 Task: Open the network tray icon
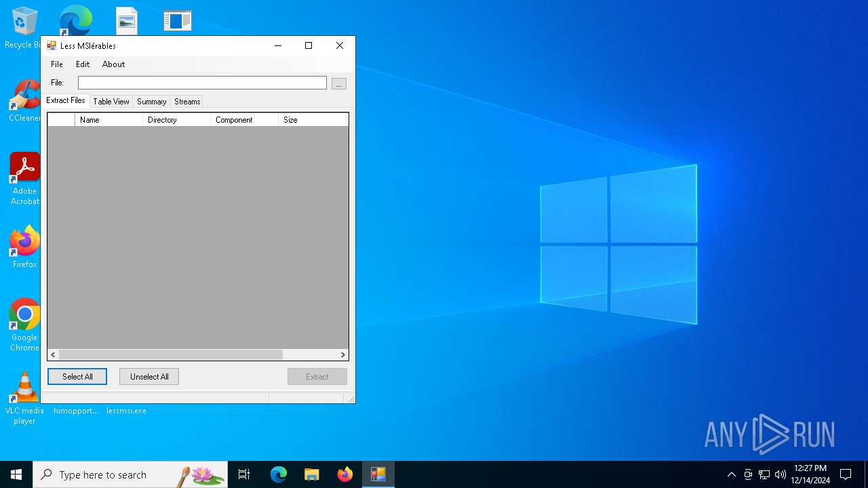coord(764,474)
